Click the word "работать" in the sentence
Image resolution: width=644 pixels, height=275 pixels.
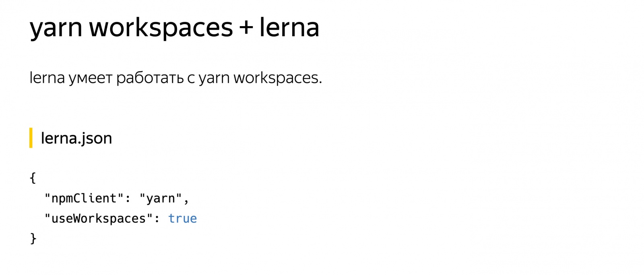(150, 78)
